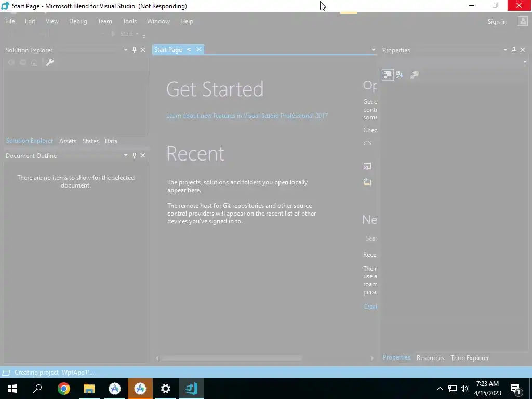Click the pin icon on Start Page tab

[x=190, y=49]
